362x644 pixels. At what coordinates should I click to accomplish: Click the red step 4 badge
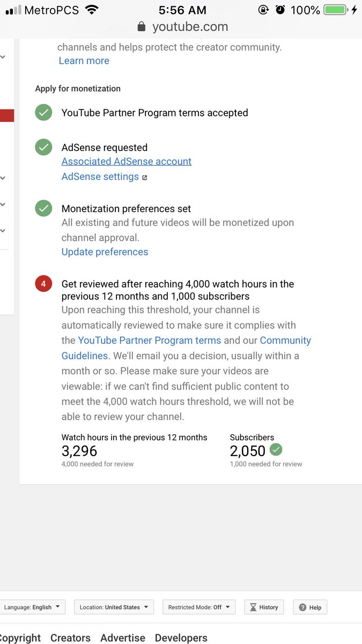43,283
